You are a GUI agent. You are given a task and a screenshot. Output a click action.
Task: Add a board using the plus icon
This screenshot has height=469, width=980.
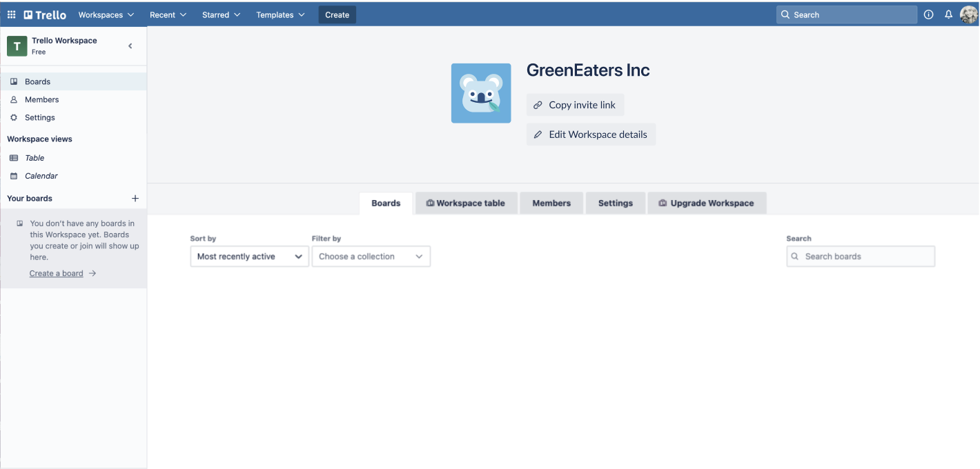pyautogui.click(x=135, y=199)
